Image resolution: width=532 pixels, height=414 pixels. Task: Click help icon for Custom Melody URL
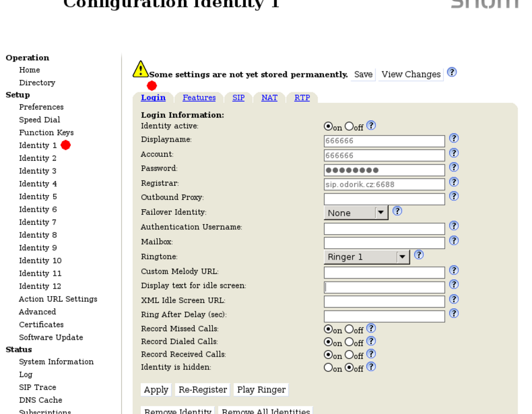click(x=454, y=270)
